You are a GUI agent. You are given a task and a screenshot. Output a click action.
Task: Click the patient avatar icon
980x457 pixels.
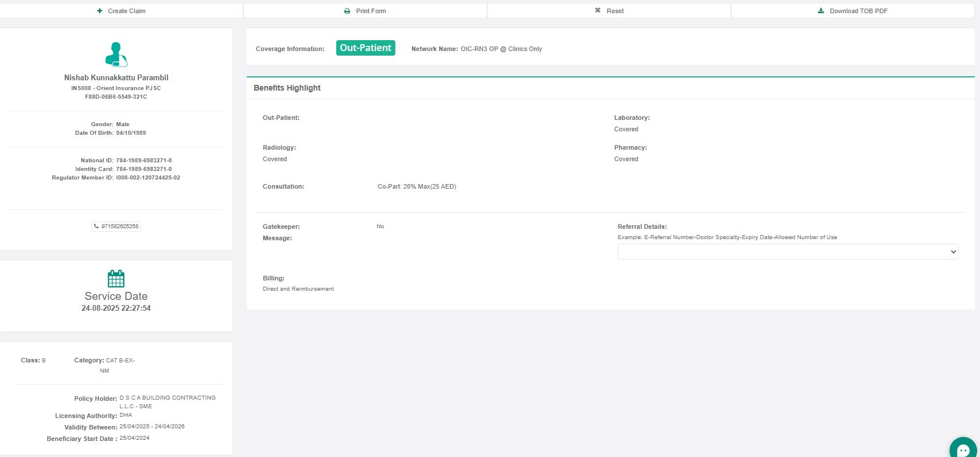pos(116,54)
